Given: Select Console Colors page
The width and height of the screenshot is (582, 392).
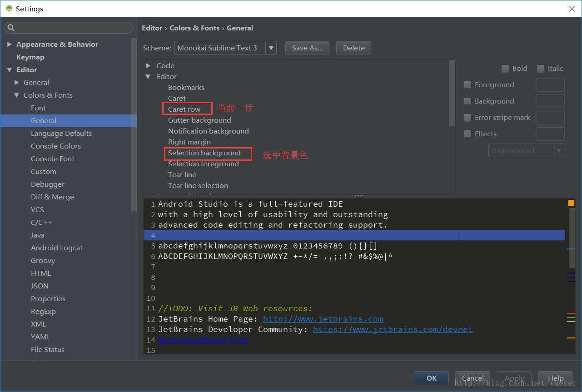Looking at the screenshot, I should tap(56, 146).
